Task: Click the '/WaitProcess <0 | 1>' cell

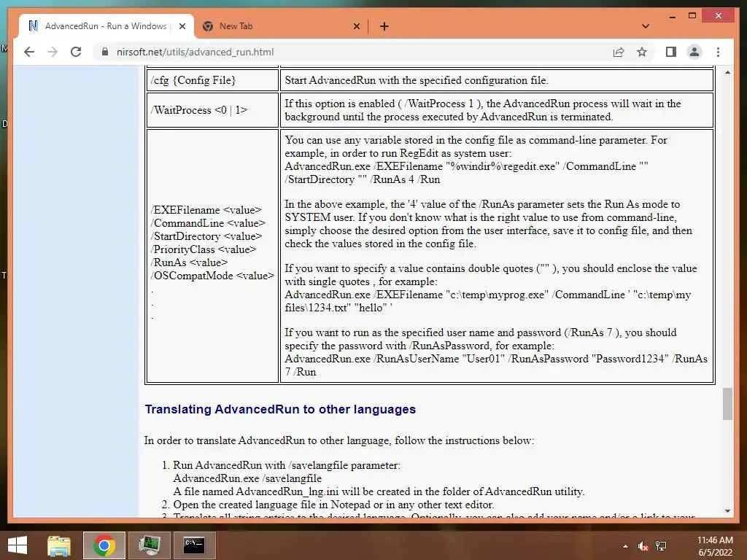Action: (x=212, y=110)
